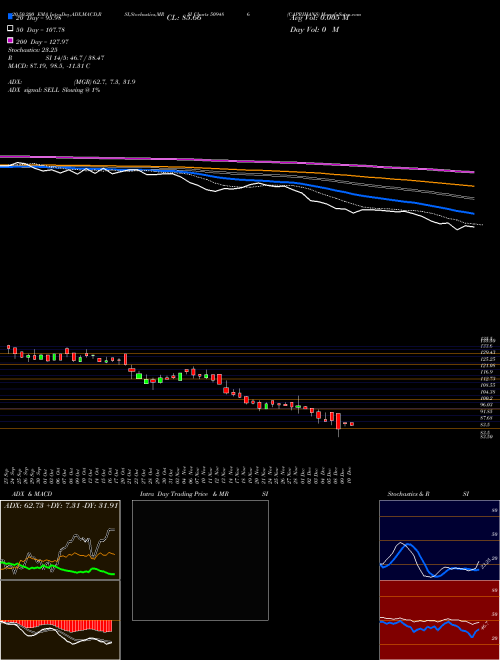Click 'ADX signal: SELL Slowing @ 1%' text
Viewport: 500px width, 660px height.
pyautogui.click(x=54, y=90)
